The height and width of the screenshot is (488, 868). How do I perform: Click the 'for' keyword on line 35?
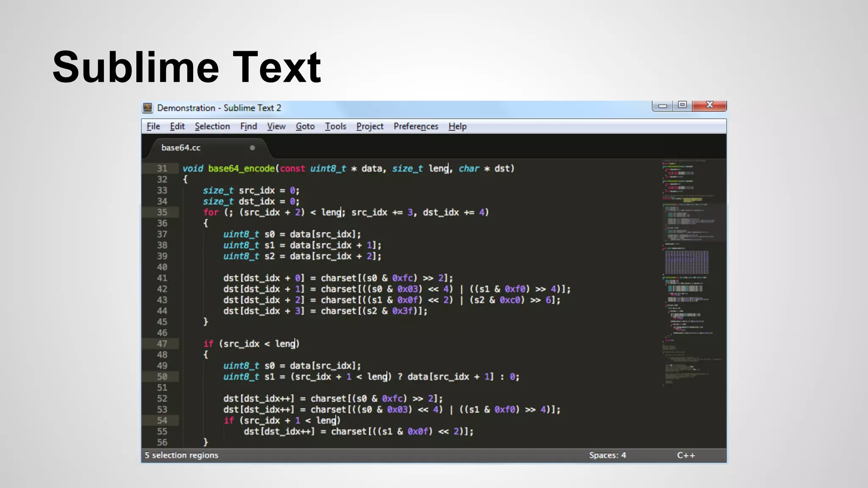coord(211,212)
